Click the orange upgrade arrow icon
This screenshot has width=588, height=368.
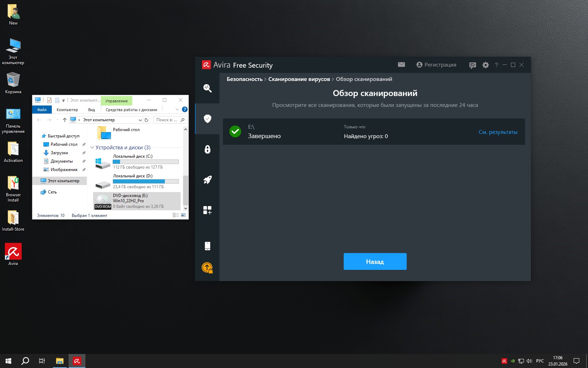click(207, 268)
